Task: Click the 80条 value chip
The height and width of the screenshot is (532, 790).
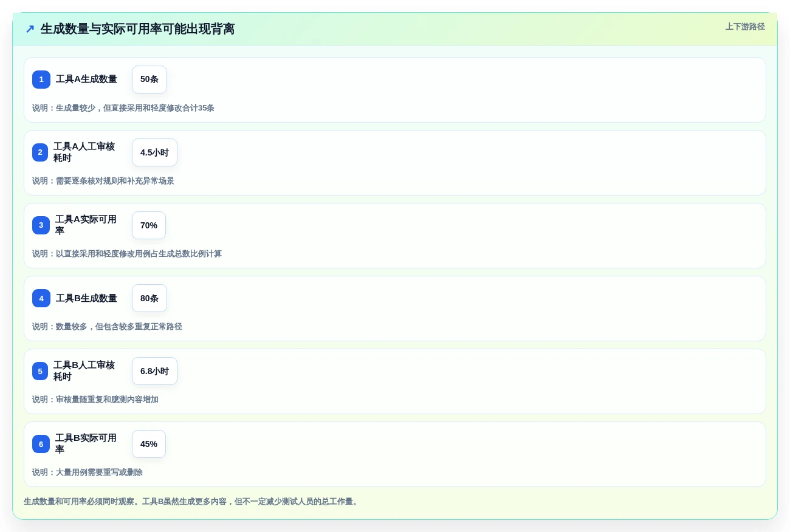Action: (x=149, y=298)
